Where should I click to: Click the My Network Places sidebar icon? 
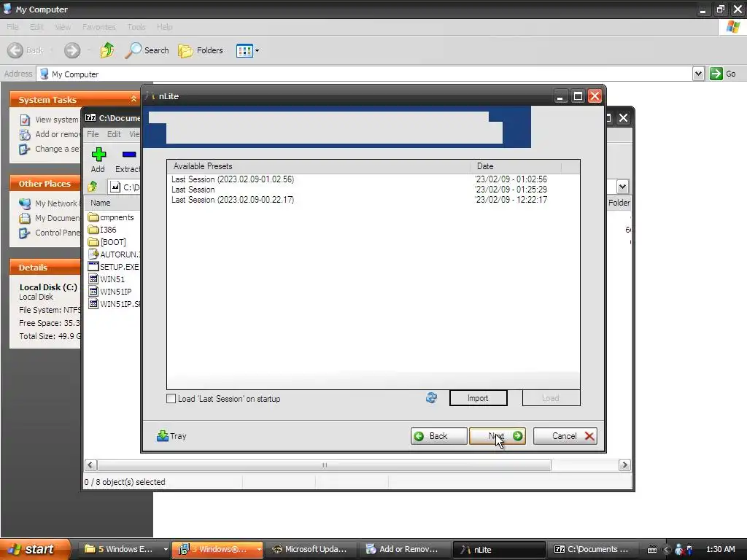pyautogui.click(x=25, y=203)
